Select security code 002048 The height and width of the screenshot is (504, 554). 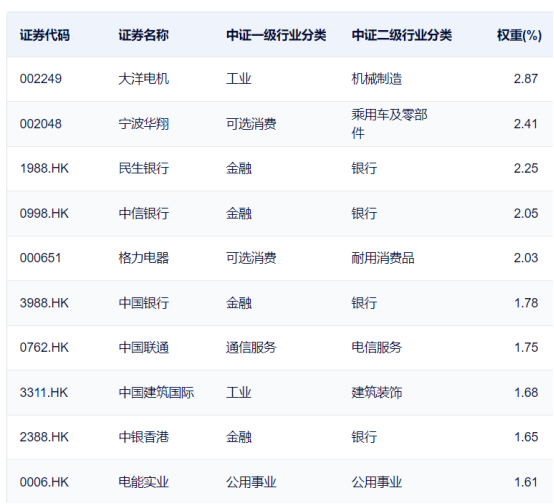coord(41,124)
